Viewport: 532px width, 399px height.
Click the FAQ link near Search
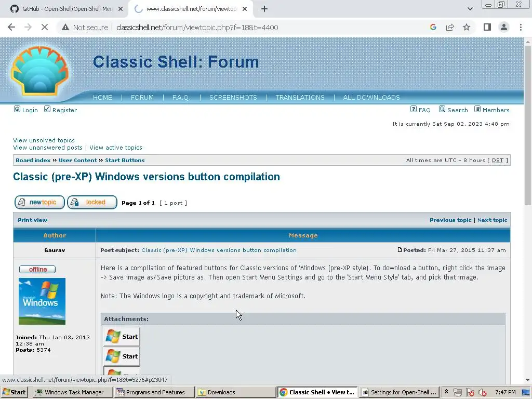point(424,110)
